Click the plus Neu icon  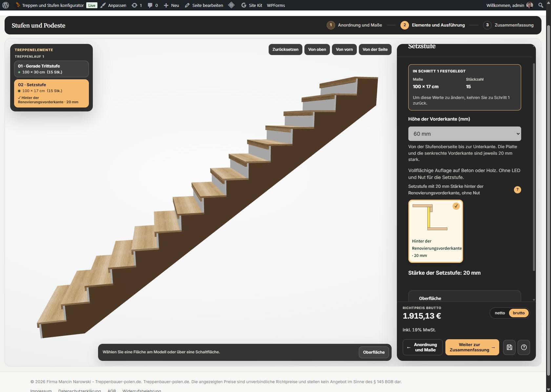tap(166, 5)
